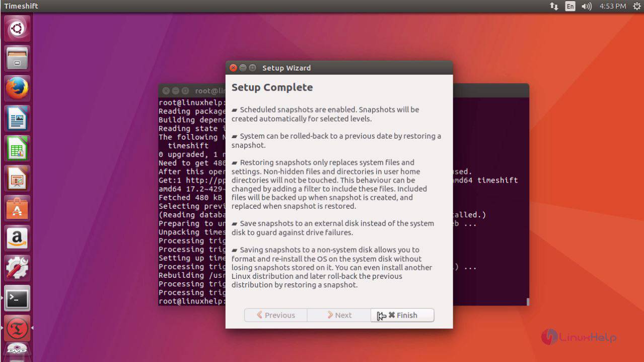Open Ubuntu Software center from the launcher
Screen dimensions: 644x362
(x=17, y=208)
